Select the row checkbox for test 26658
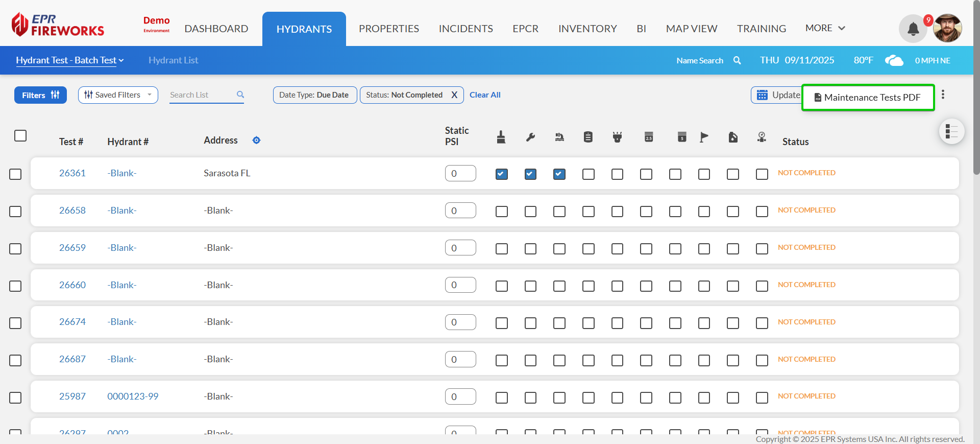 pos(15,212)
